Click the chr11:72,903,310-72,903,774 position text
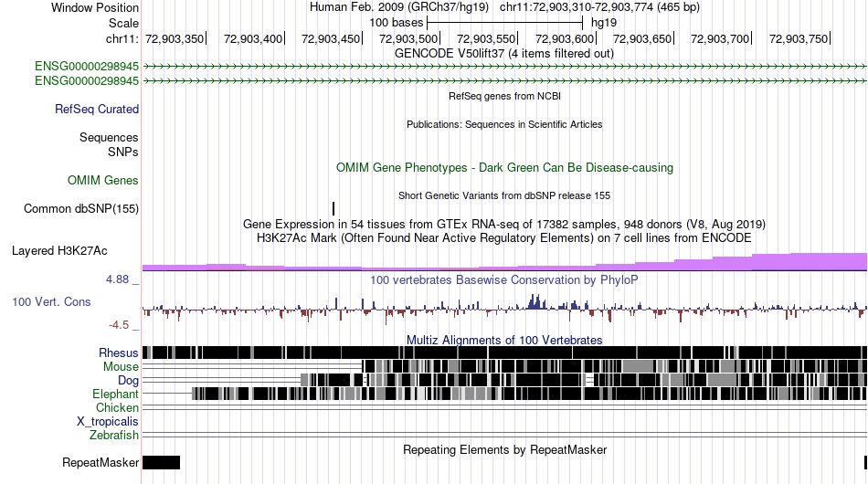The height and width of the screenshot is (484, 868). [599, 7]
